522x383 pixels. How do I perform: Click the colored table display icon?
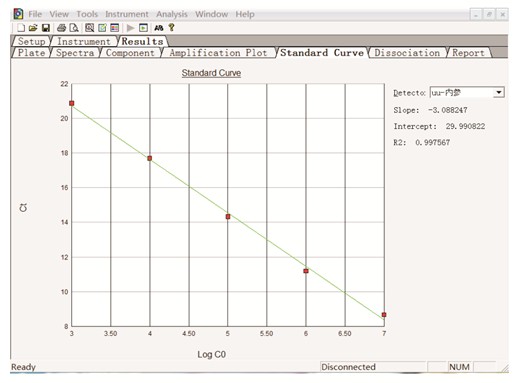tap(115, 28)
